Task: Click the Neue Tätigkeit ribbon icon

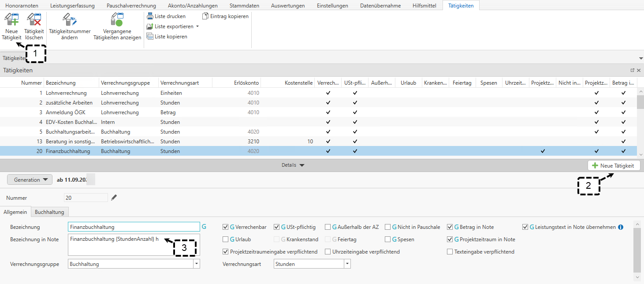Action: (x=11, y=20)
